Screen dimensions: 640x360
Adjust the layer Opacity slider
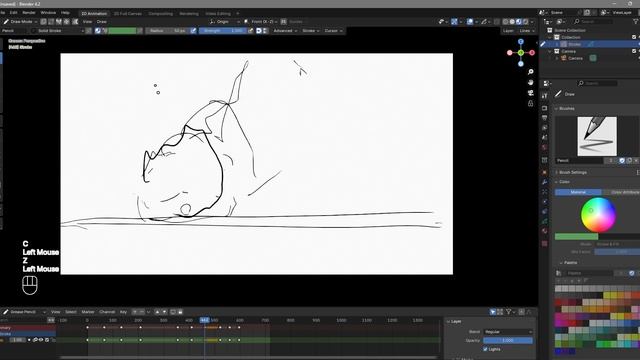tap(508, 340)
